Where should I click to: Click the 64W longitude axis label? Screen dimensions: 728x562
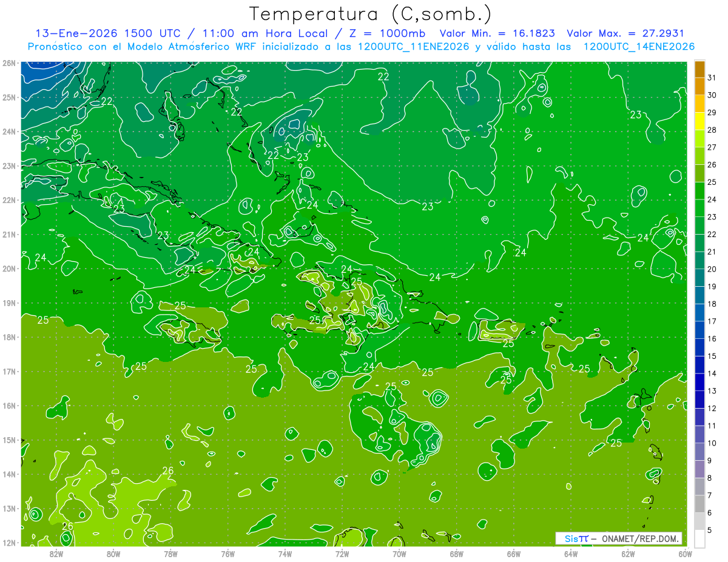click(x=571, y=554)
